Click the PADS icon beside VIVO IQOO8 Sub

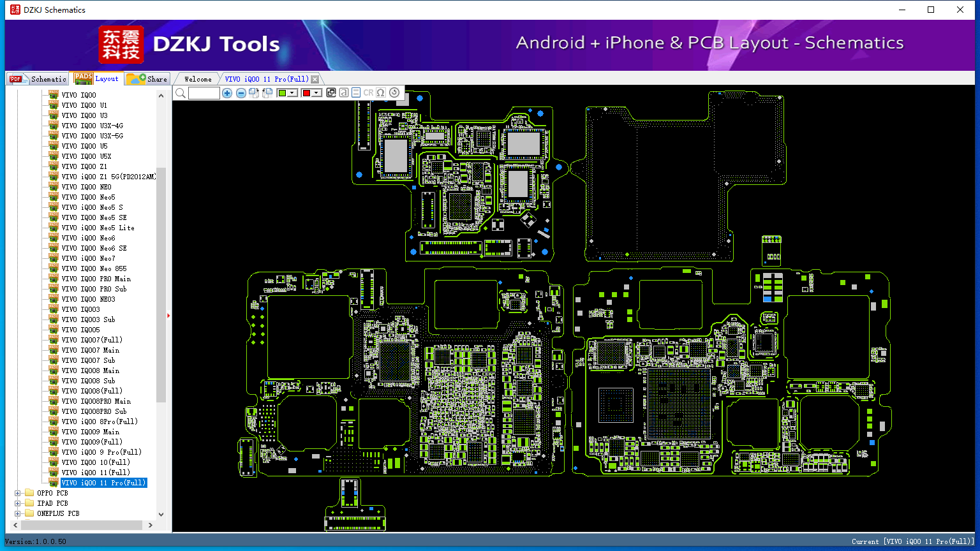(54, 381)
